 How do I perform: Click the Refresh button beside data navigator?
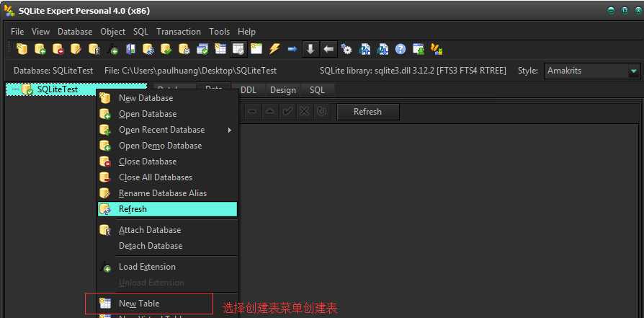pos(367,112)
